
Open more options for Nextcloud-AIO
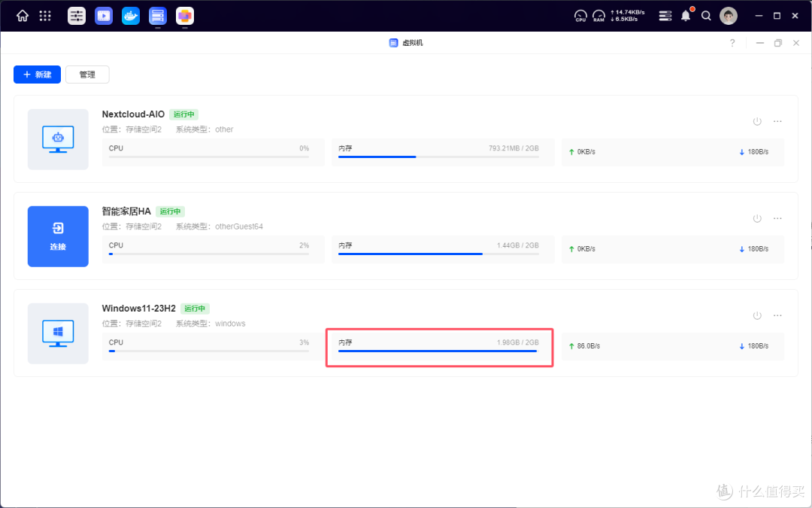coord(777,121)
